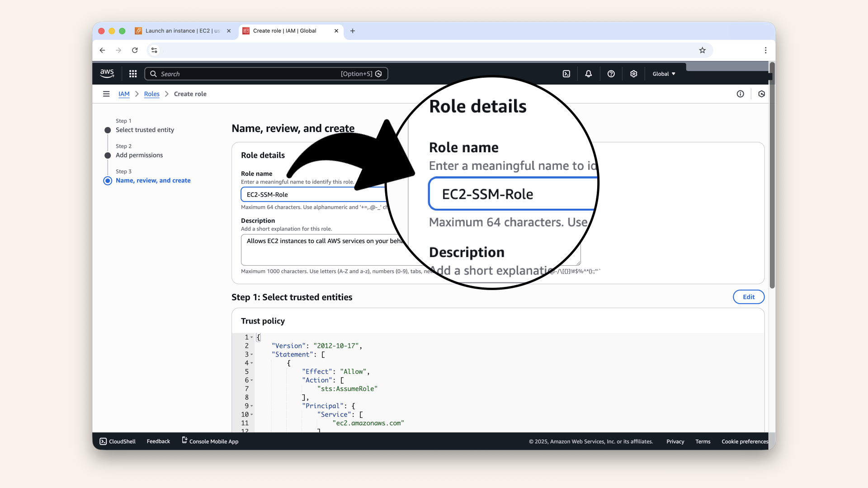Open the AWS services grid menu
This screenshot has width=868, height=488.
(x=133, y=74)
